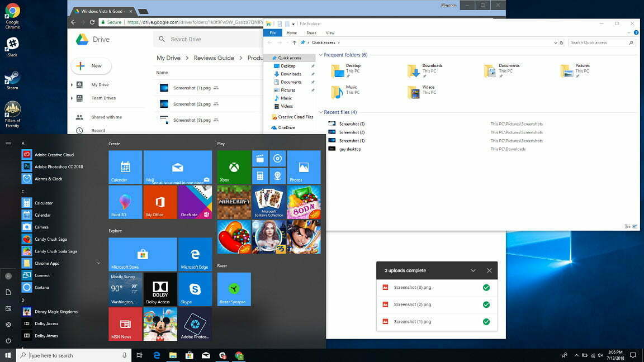Show hidden system tray icons
644x362 pixels.
pyautogui.click(x=576, y=355)
